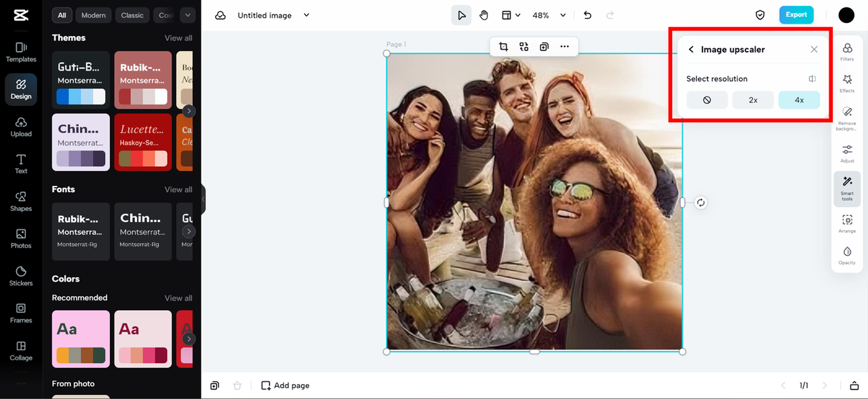Open the Photos sidebar panel

pos(21,239)
